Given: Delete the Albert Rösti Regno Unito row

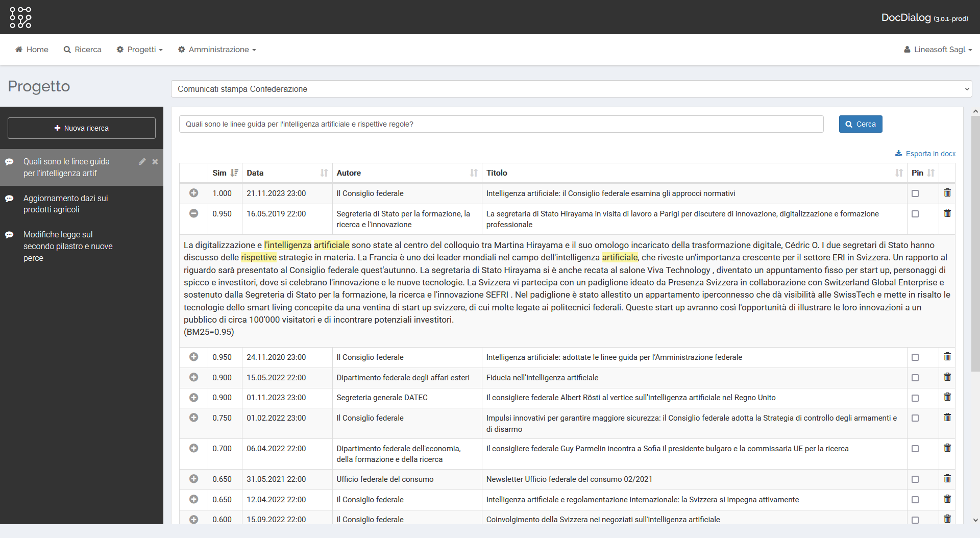Looking at the screenshot, I should tap(947, 397).
